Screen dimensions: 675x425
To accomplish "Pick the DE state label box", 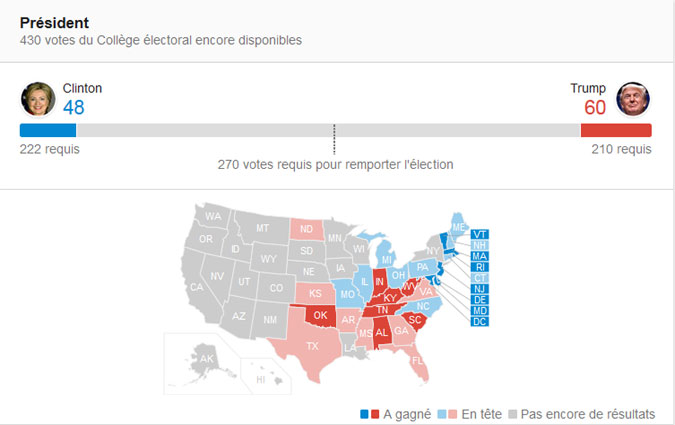I will click(x=480, y=300).
